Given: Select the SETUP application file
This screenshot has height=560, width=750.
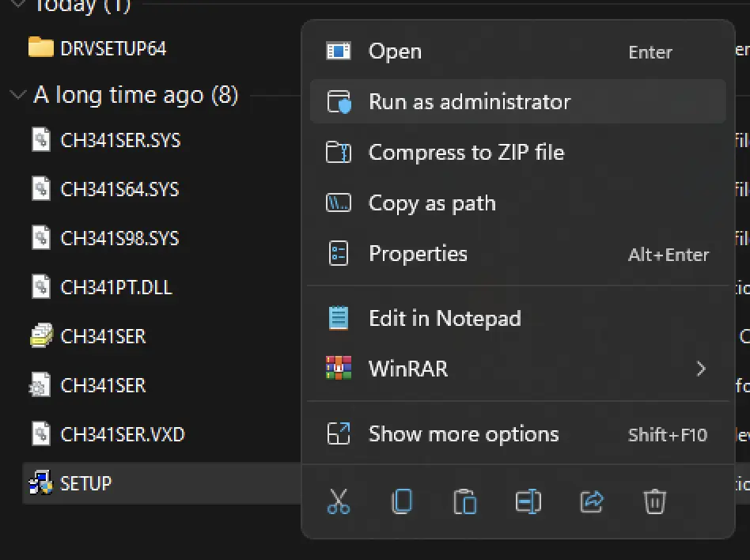Looking at the screenshot, I should pyautogui.click(x=85, y=482).
